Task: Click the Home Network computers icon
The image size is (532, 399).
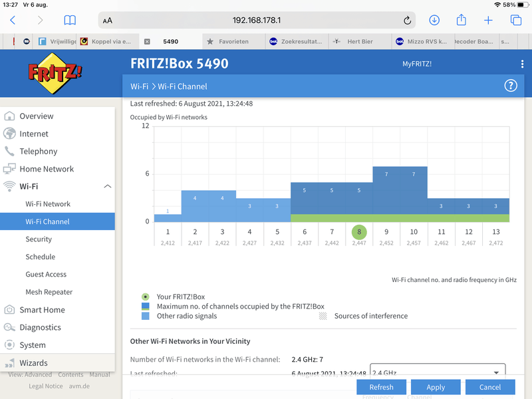Action: click(x=9, y=169)
